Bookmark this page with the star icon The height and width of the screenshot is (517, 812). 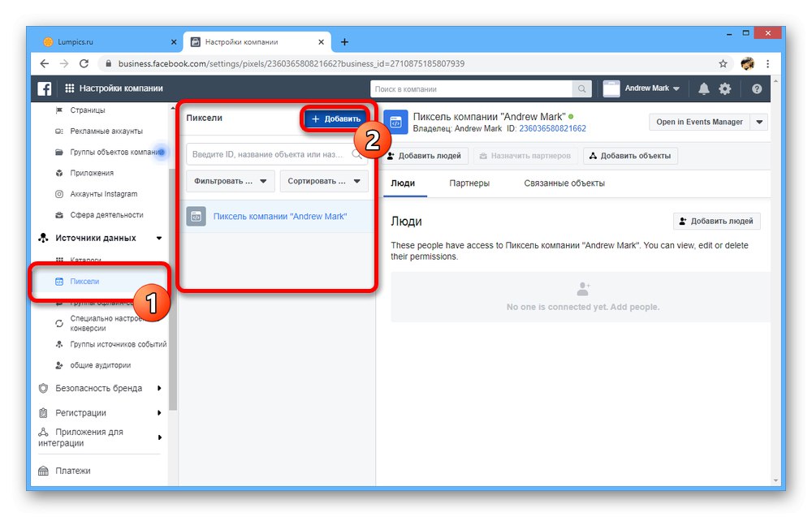point(723,63)
